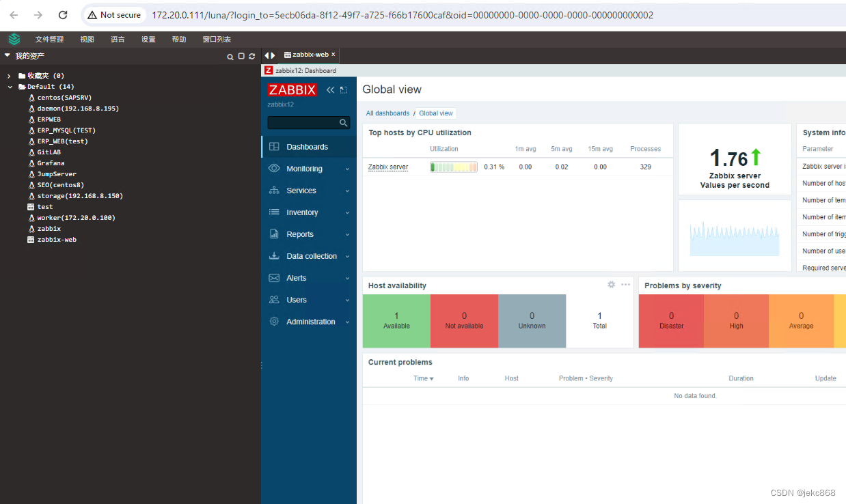
Task: Open the 文件管理 menu
Action: [x=49, y=40]
